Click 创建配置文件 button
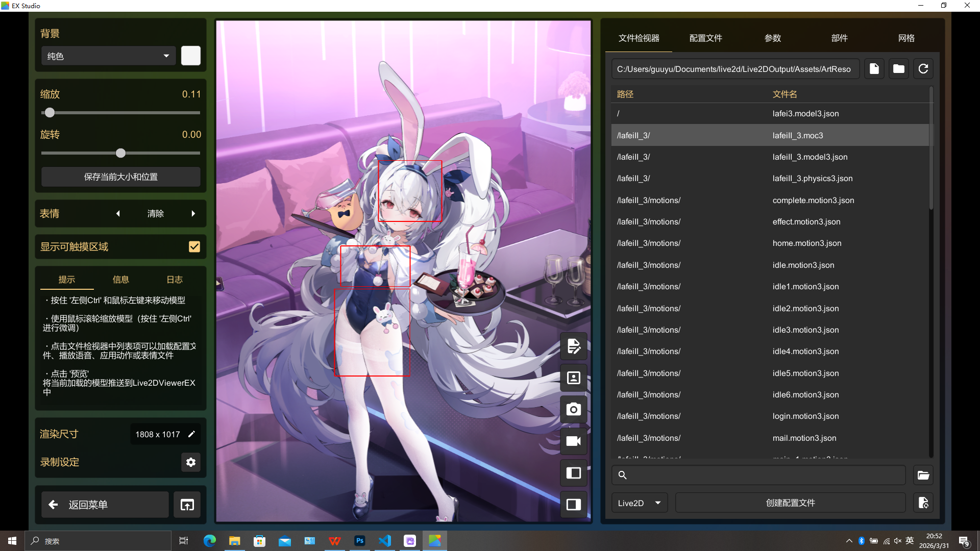 [x=790, y=503]
